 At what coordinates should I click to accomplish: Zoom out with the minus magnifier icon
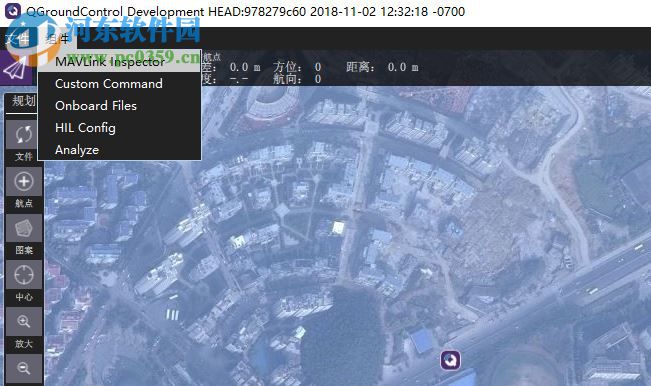click(x=24, y=368)
